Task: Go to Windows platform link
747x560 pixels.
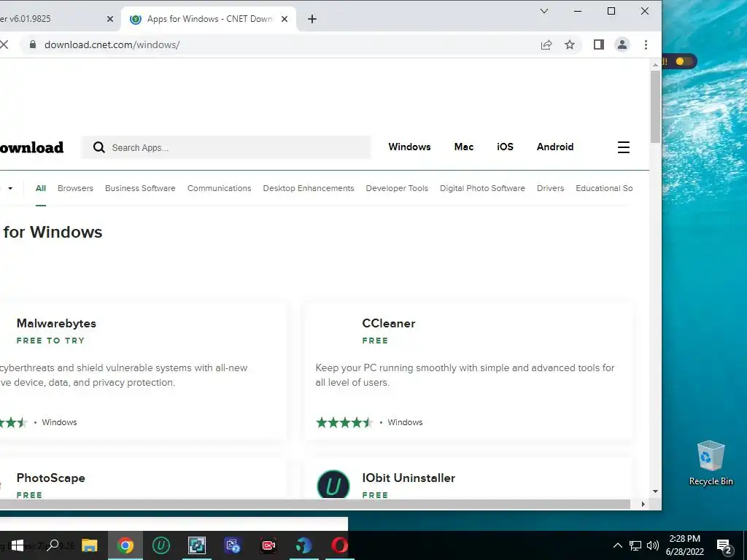Action: [x=409, y=147]
